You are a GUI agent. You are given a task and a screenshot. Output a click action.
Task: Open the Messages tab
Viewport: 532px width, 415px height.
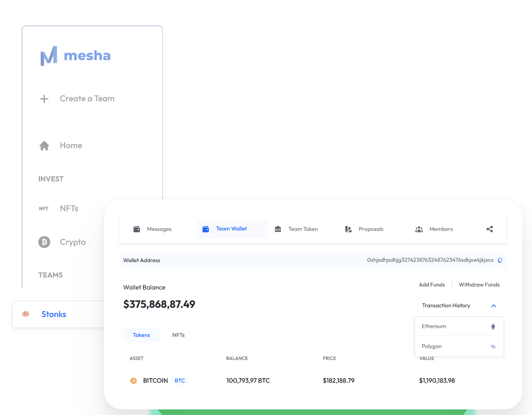click(x=153, y=229)
